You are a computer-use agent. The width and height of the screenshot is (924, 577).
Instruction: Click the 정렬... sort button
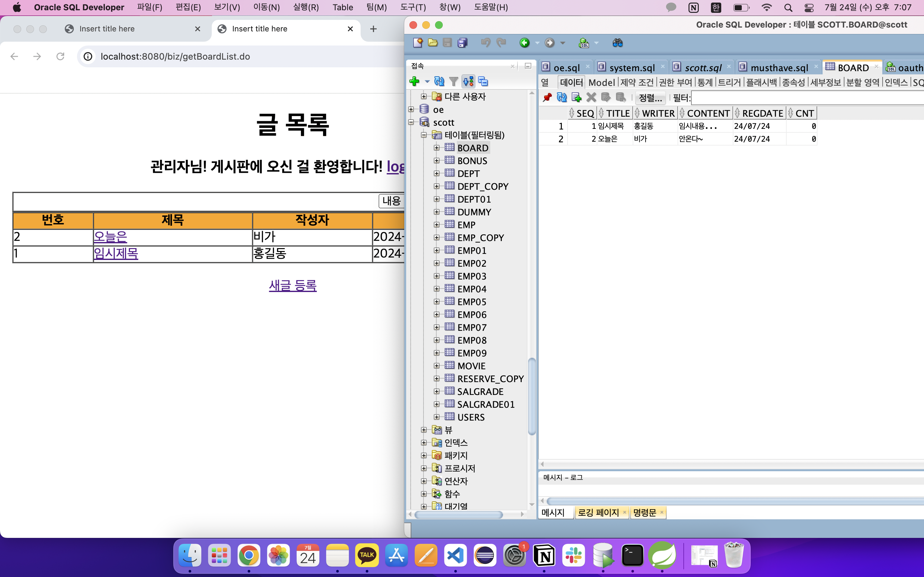[650, 98]
